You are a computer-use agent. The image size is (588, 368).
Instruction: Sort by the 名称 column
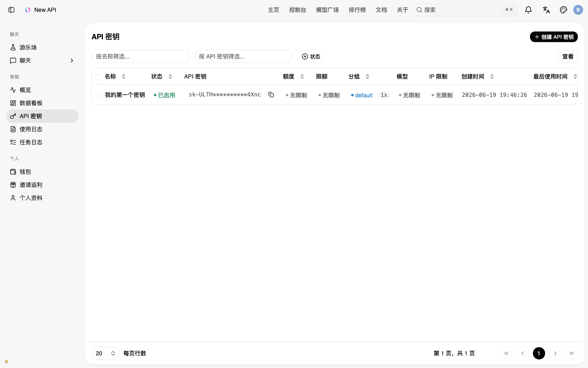(115, 76)
